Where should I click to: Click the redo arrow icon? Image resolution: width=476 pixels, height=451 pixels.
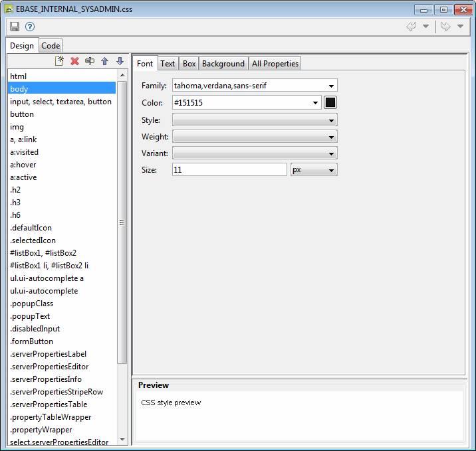pyautogui.click(x=445, y=27)
